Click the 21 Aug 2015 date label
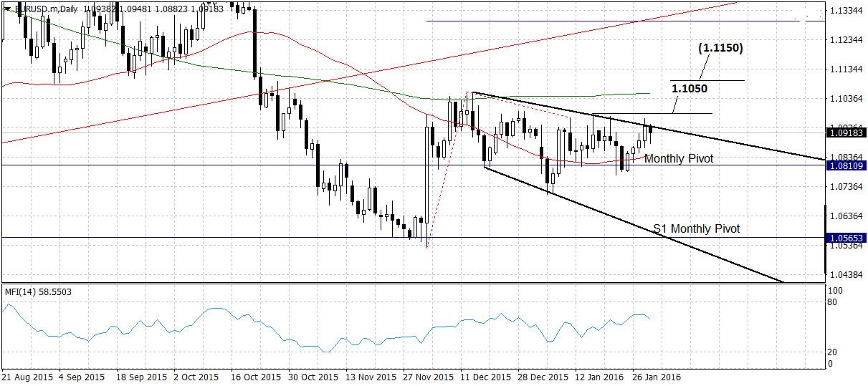 (x=27, y=376)
